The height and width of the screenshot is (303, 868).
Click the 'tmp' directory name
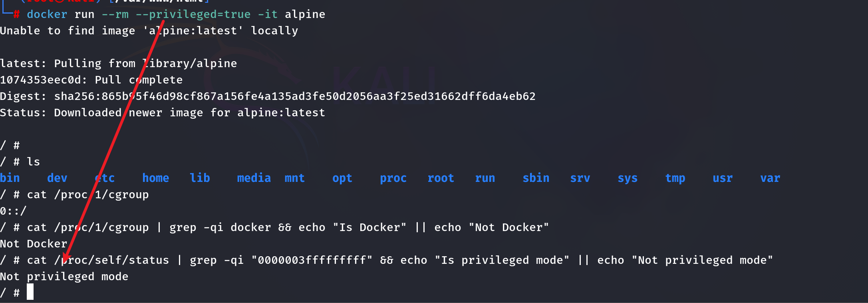(x=675, y=178)
